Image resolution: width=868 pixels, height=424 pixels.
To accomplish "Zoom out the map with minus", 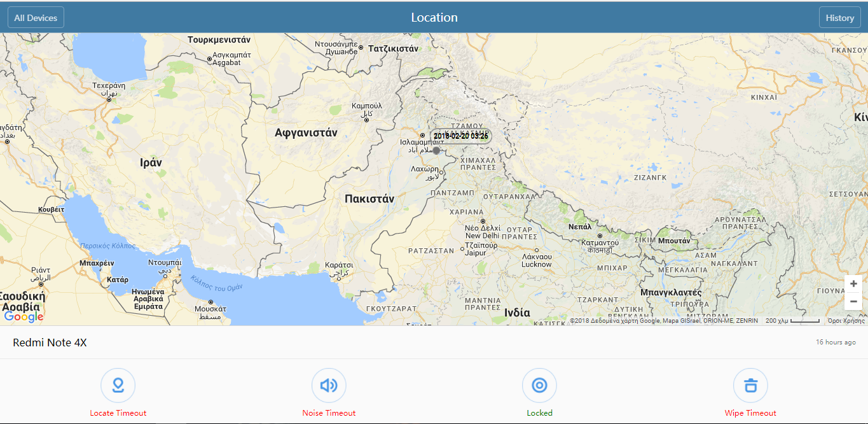I will [x=853, y=301].
